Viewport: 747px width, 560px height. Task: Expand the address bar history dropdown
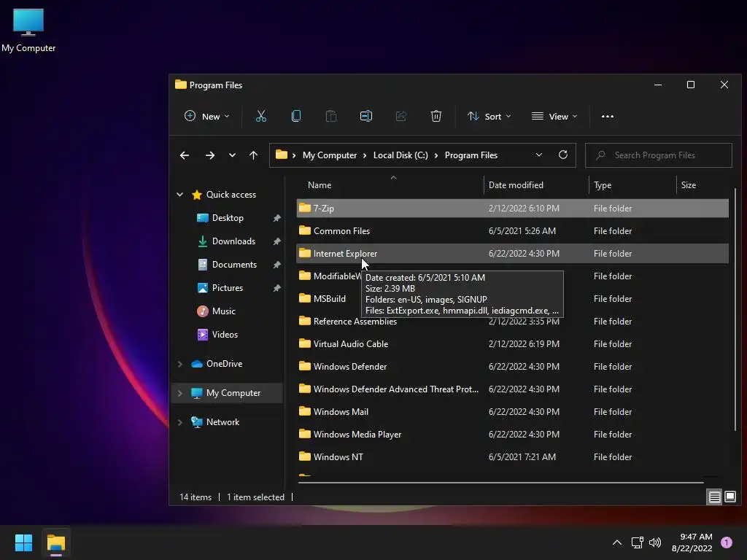(x=539, y=155)
